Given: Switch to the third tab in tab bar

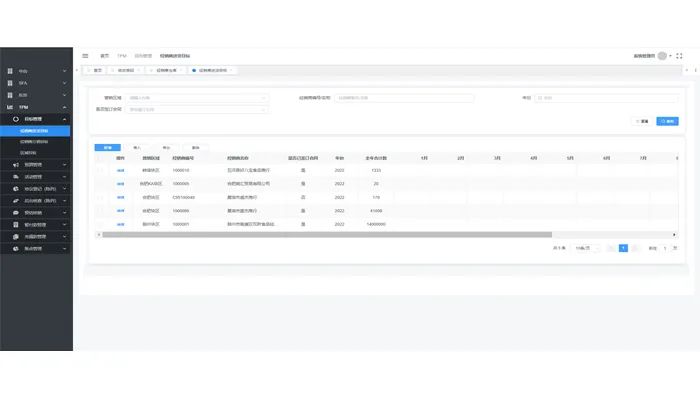Looking at the screenshot, I should click(x=166, y=70).
